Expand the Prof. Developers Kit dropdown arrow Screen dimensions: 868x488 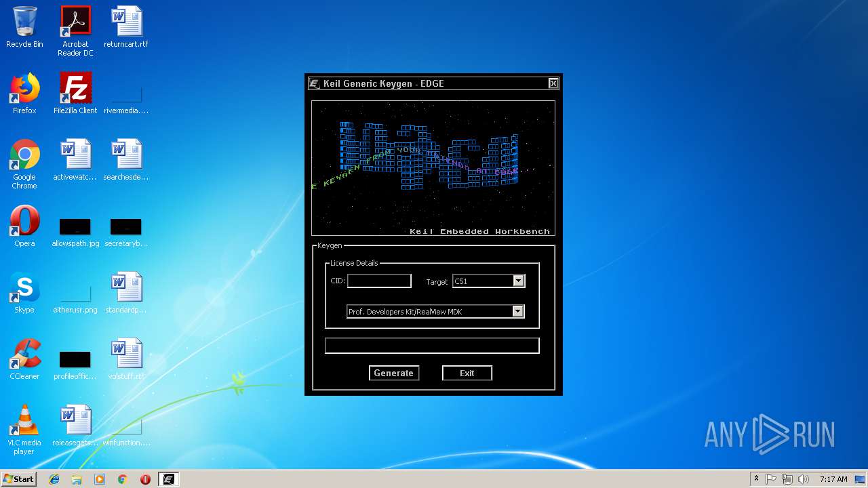(518, 311)
